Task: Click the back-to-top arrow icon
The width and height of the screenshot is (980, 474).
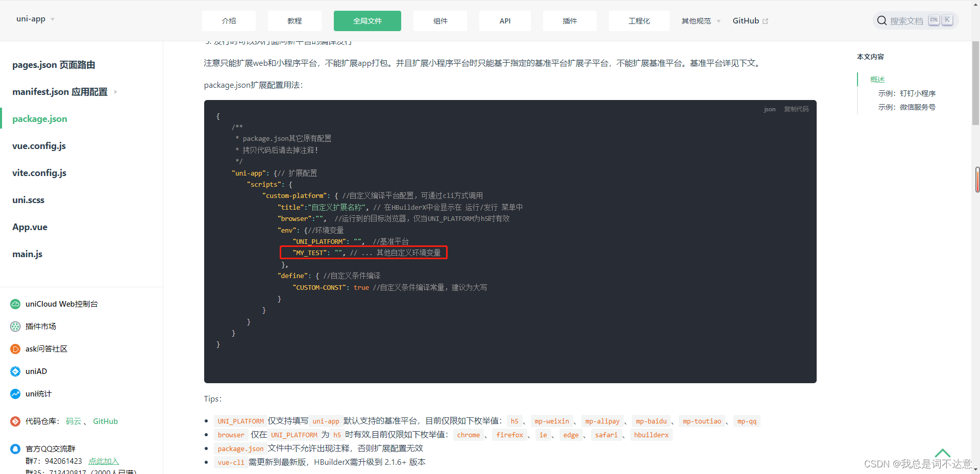Action: point(942,453)
